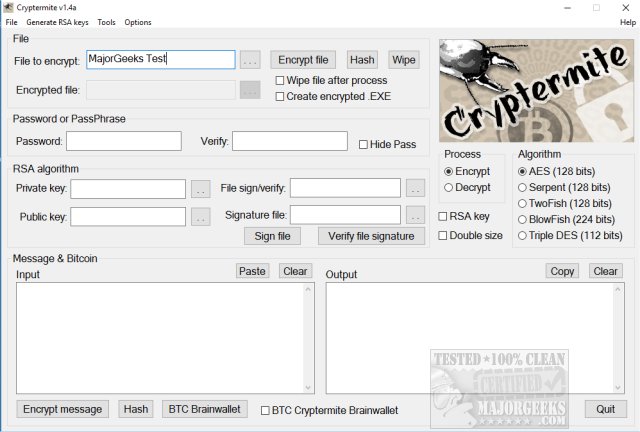Click the Encrypt message button
Viewport: 640px width, 432px height.
point(62,409)
